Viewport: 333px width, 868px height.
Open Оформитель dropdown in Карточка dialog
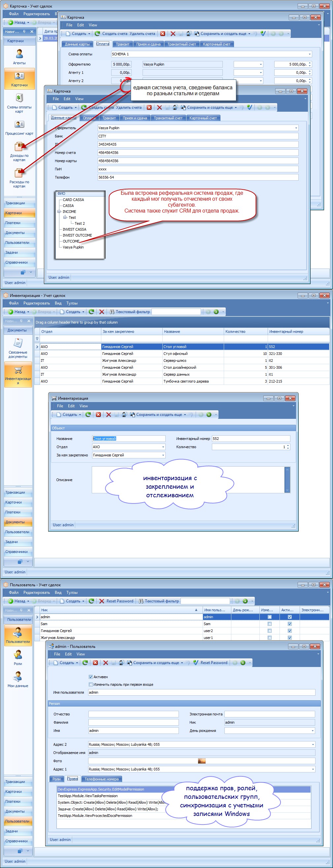coord(296,128)
